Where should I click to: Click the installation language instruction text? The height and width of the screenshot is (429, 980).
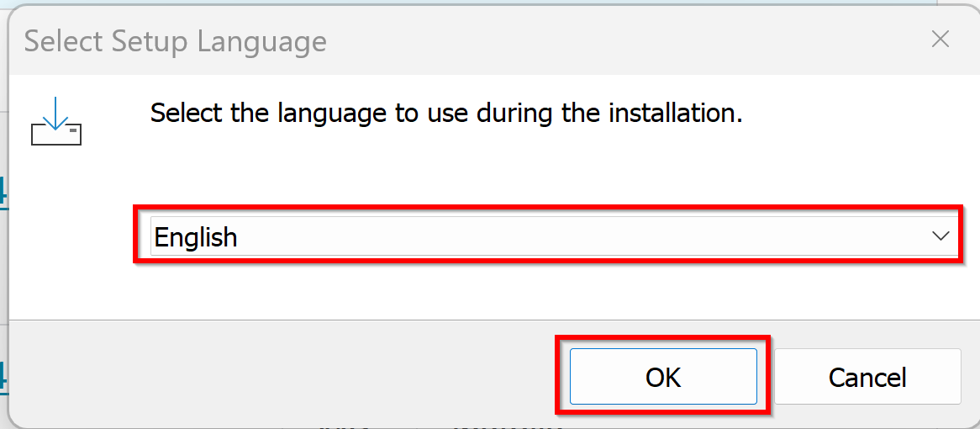[x=446, y=114]
